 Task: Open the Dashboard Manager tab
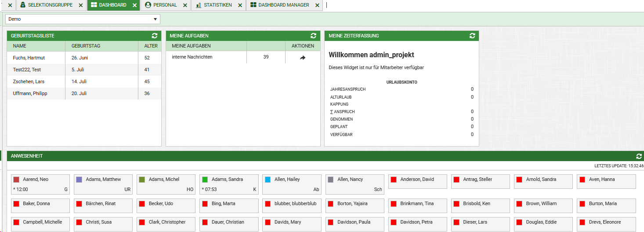[280, 5]
